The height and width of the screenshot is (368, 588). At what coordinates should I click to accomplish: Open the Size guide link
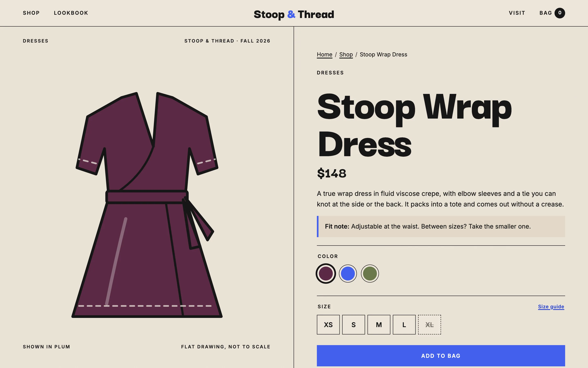551,307
